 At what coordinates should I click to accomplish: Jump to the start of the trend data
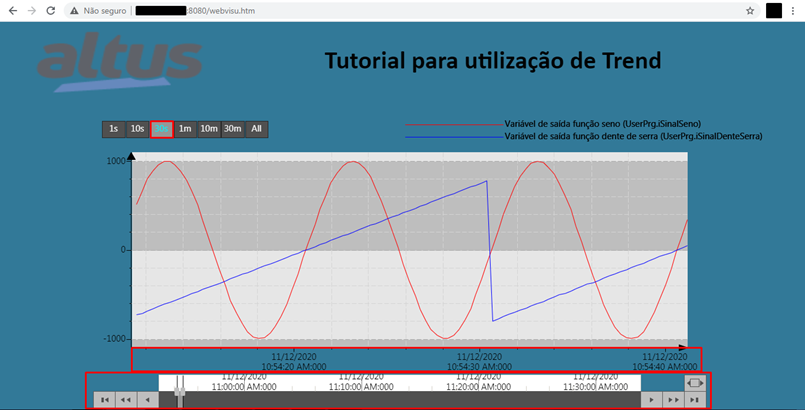[x=103, y=399]
